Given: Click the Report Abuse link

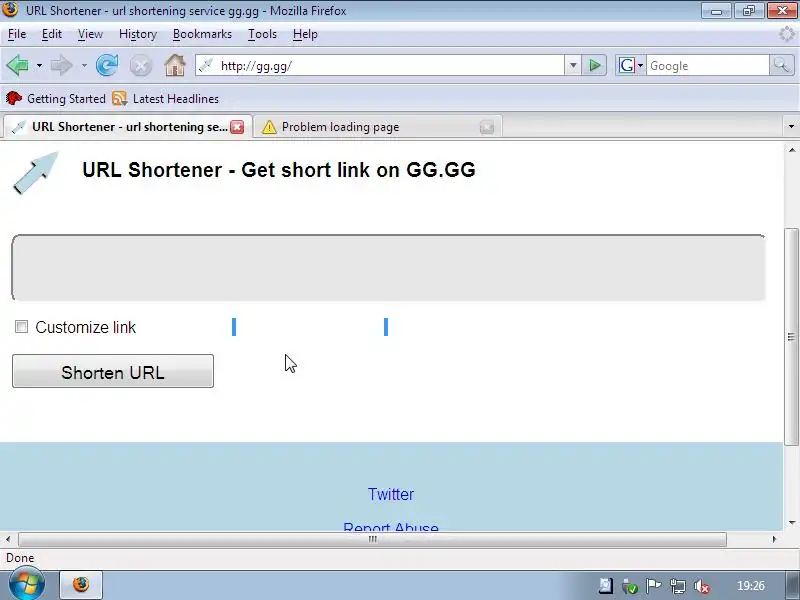Looking at the screenshot, I should [x=391, y=526].
